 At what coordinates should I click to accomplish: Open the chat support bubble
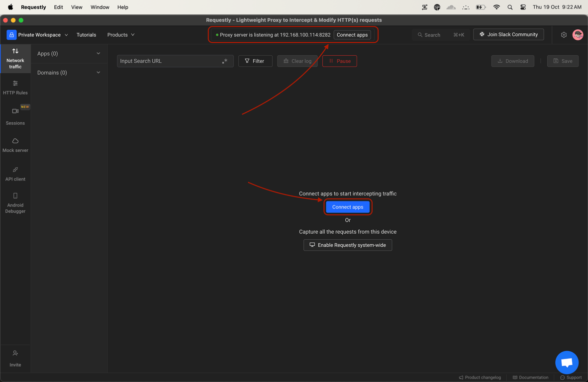567,362
